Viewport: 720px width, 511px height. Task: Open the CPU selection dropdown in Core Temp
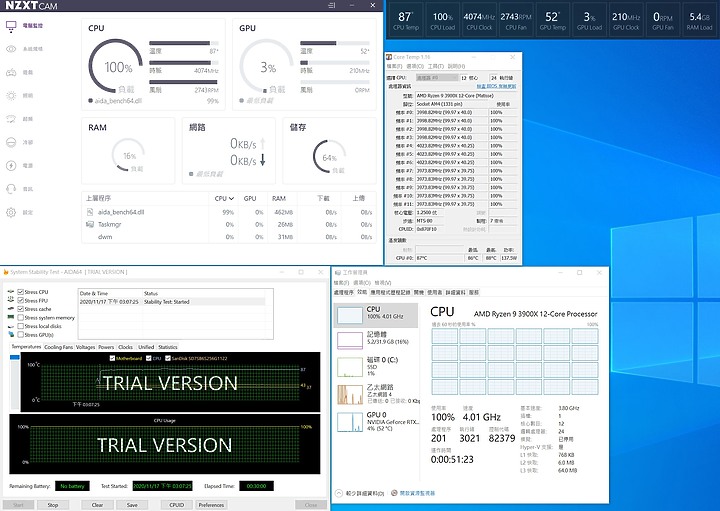pos(437,78)
